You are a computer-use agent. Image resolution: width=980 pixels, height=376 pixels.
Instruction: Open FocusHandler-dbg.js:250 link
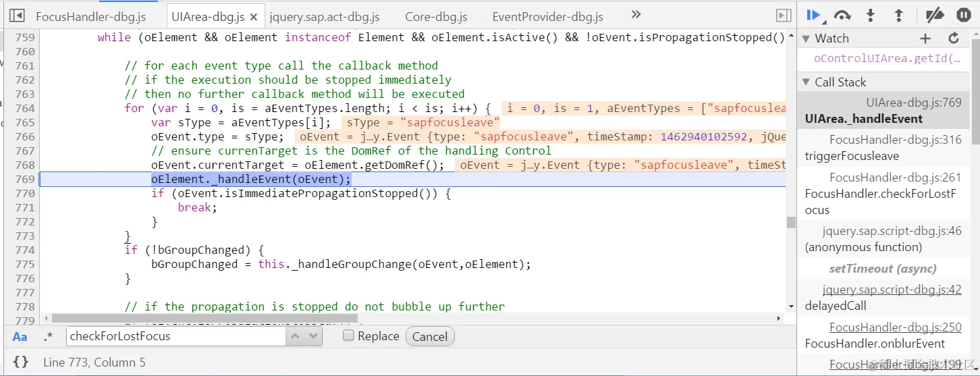(x=896, y=327)
